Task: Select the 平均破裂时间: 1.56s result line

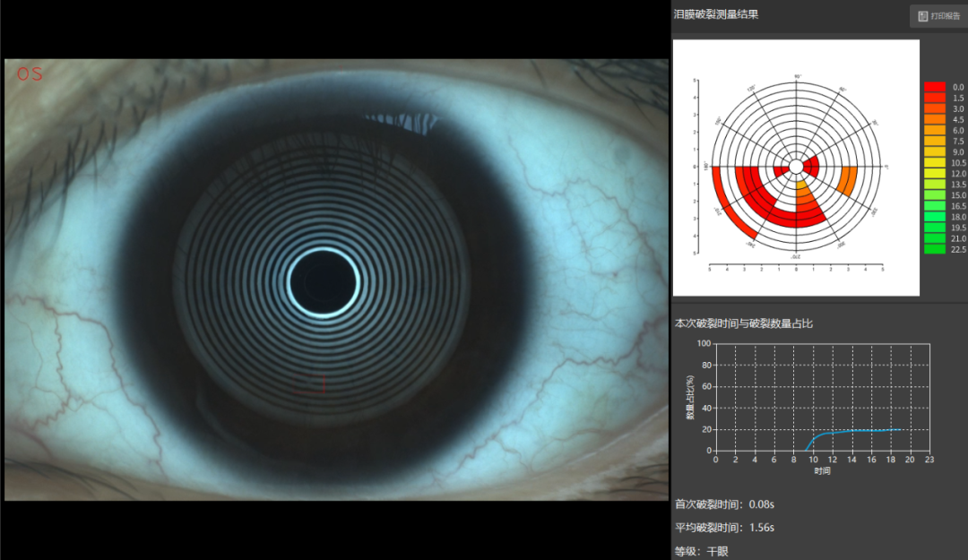Action: pyautogui.click(x=724, y=527)
